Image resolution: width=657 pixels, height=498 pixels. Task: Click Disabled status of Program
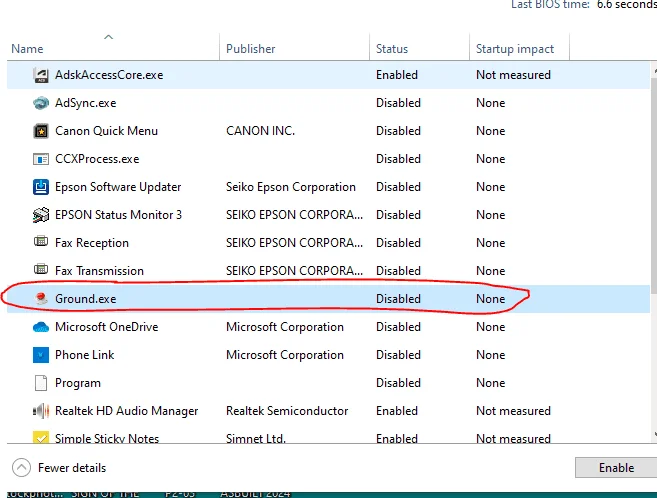398,383
